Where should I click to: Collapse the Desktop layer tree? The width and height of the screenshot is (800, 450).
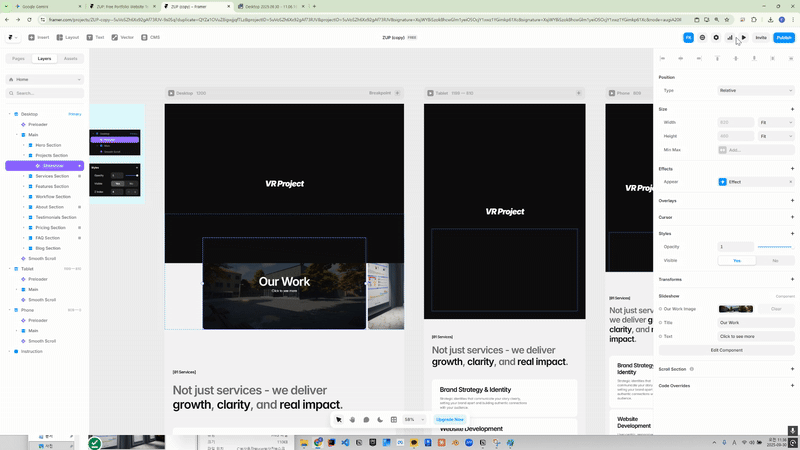pyautogui.click(x=10, y=114)
